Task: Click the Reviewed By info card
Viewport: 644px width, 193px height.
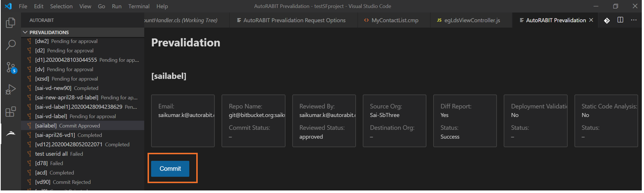Action: point(324,121)
